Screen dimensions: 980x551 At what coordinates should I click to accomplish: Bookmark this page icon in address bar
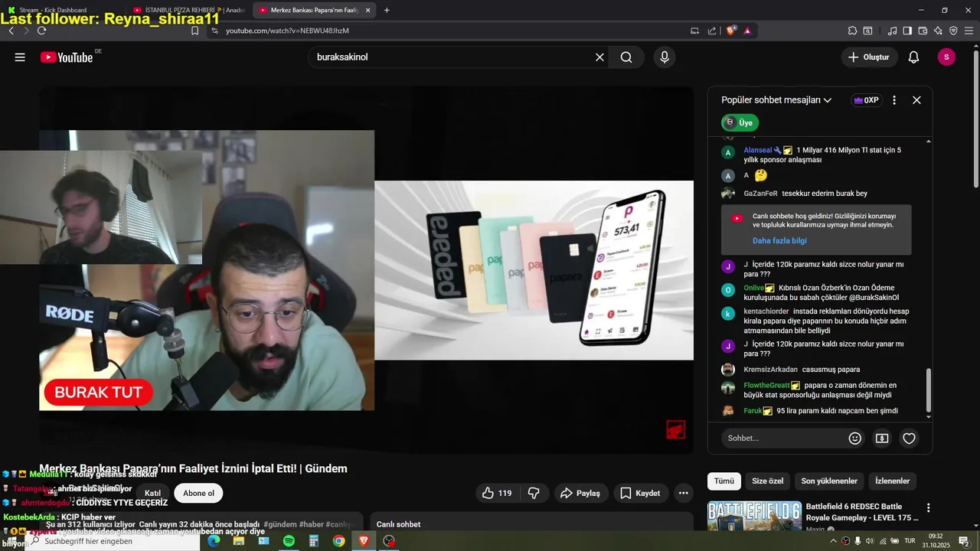[x=194, y=31]
